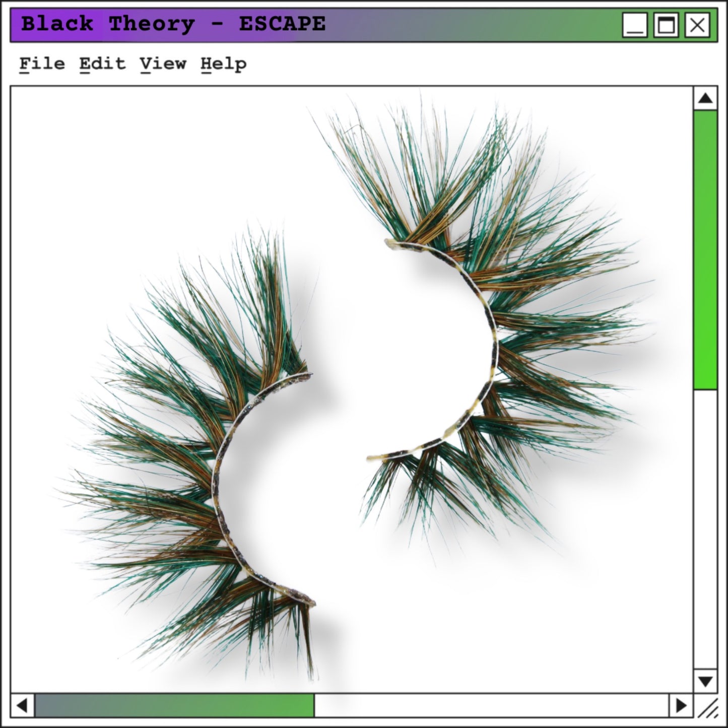The image size is (728, 728).
Task: Click the horizontal scrollbar right arrow
Action: (681, 705)
